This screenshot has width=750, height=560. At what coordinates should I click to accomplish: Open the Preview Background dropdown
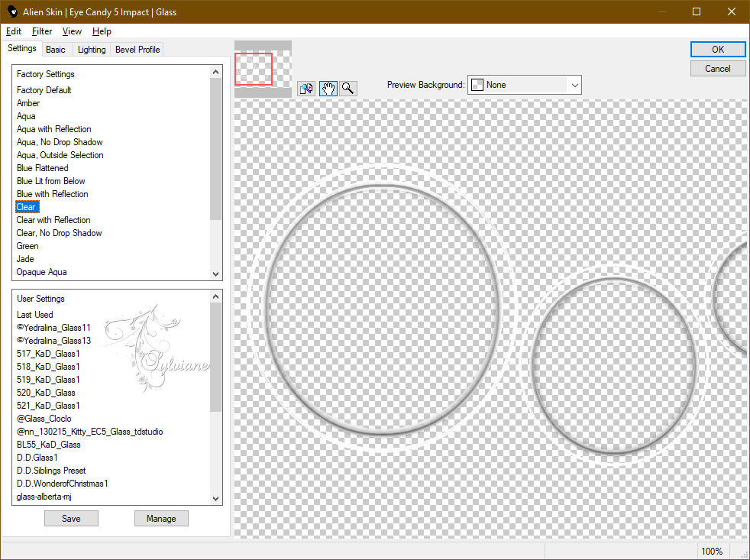(524, 85)
